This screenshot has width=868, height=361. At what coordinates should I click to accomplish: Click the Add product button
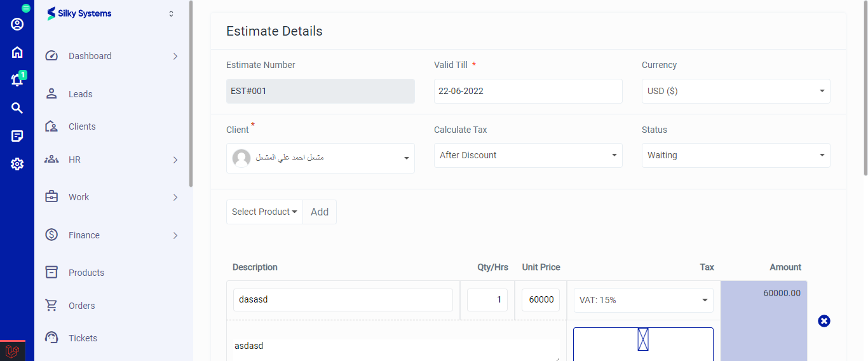click(320, 212)
